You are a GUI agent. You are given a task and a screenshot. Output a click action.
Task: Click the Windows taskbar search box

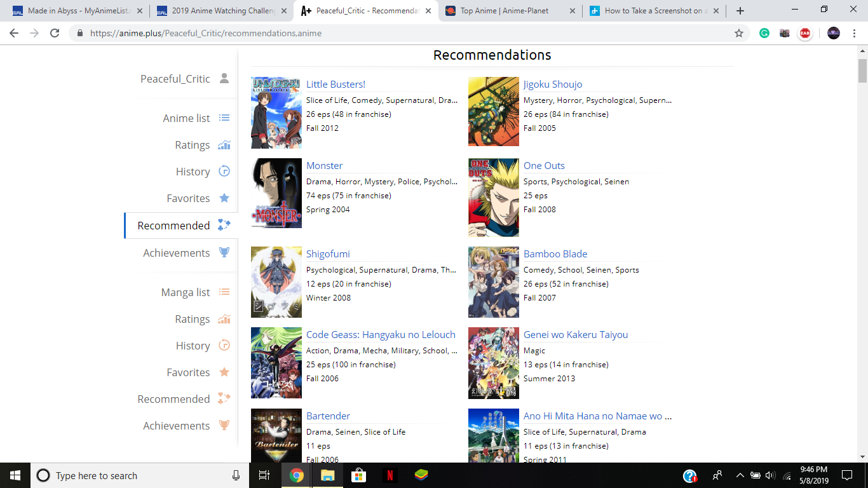tap(140, 475)
